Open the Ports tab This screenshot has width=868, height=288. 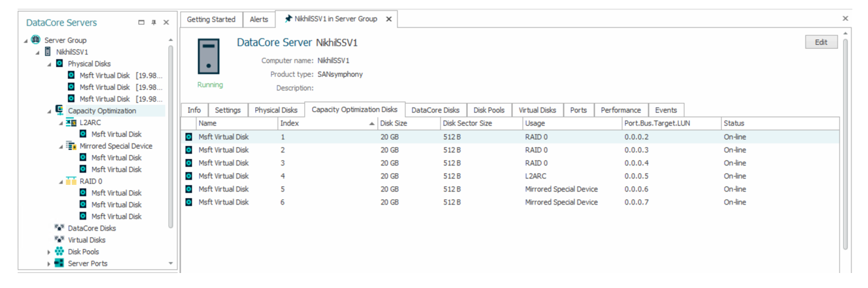point(578,110)
